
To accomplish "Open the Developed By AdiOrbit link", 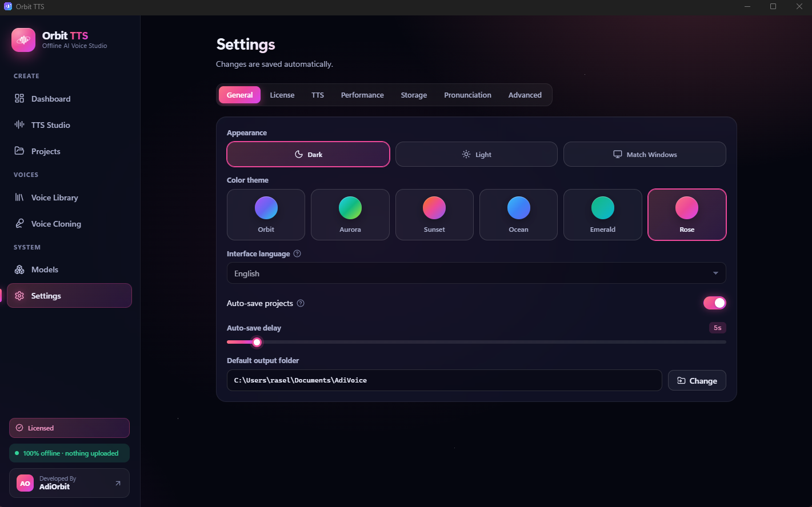I will (x=69, y=483).
